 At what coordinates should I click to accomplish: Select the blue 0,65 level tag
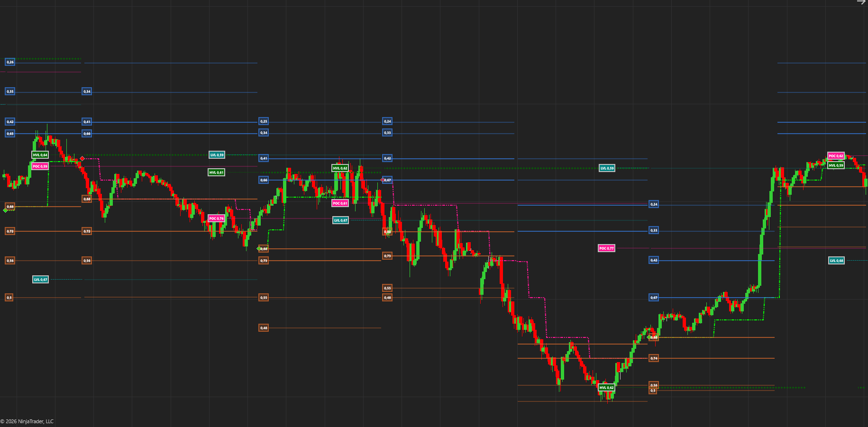pyautogui.click(x=10, y=134)
